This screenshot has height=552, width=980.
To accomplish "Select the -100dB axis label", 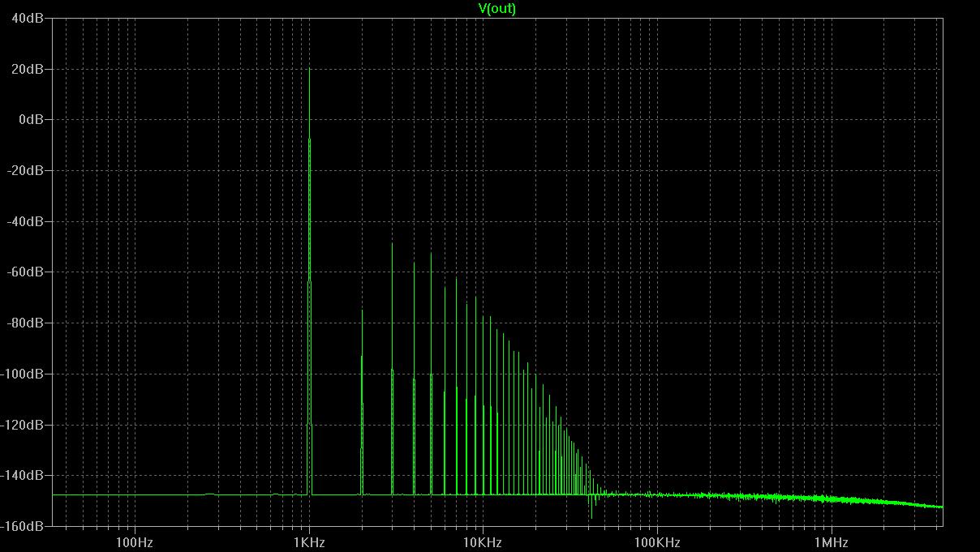I will click(23, 374).
